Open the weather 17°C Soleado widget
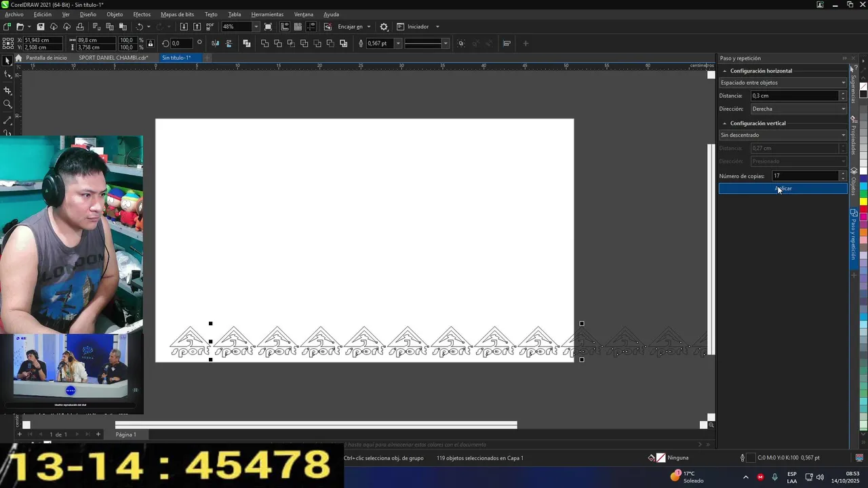Image resolution: width=868 pixels, height=488 pixels. [688, 477]
